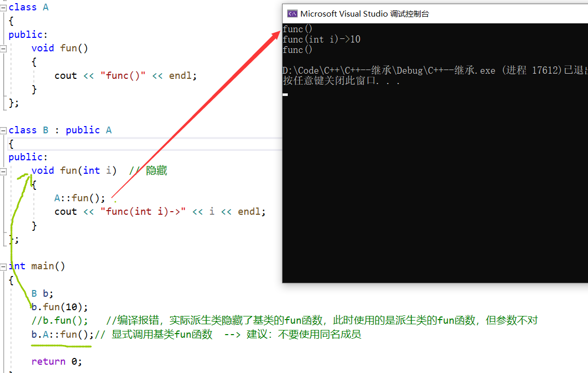This screenshot has width=588, height=373.
Task: Place cursor on the A::fun(); statement
Action: pos(80,198)
